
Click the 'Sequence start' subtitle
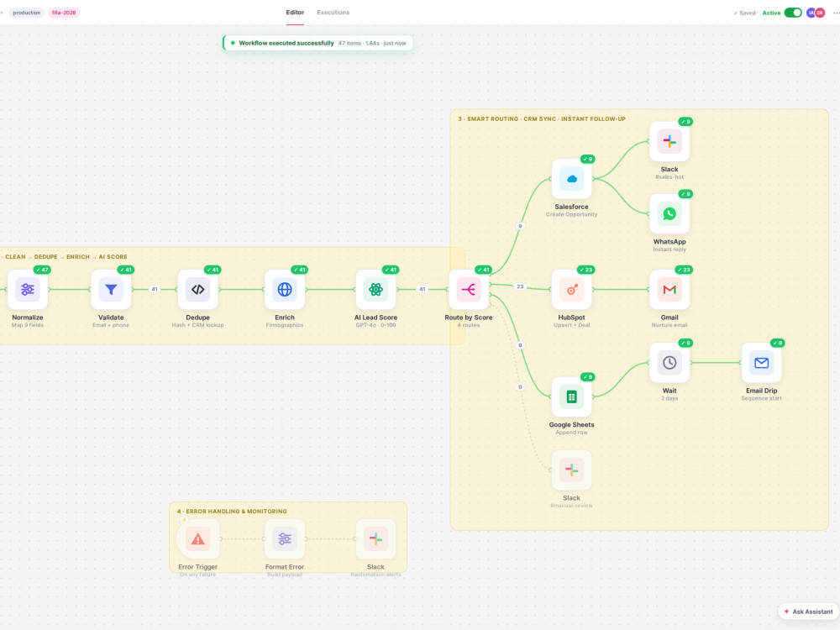[x=761, y=398]
